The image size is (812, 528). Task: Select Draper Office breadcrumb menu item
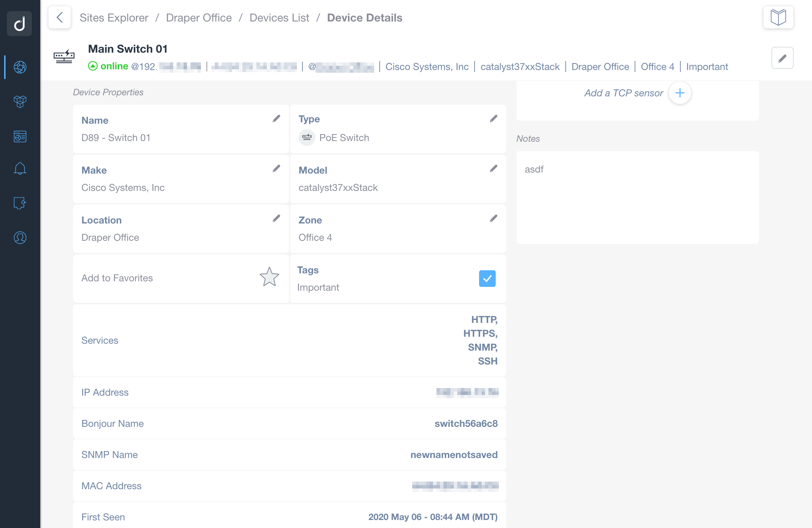point(198,17)
